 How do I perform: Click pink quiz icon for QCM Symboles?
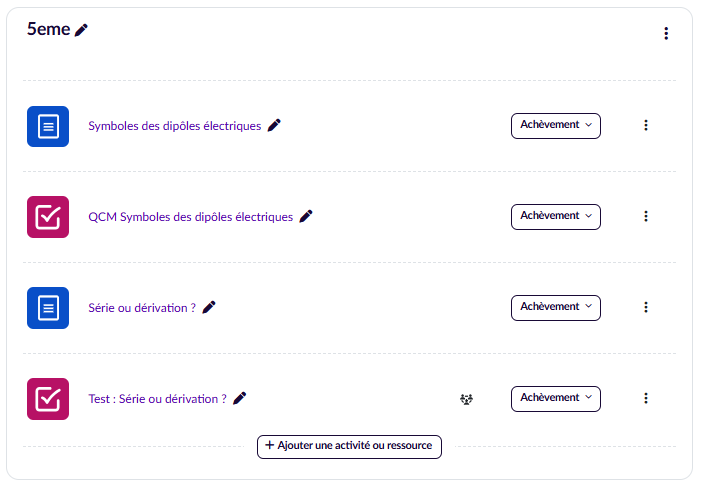pos(48,217)
